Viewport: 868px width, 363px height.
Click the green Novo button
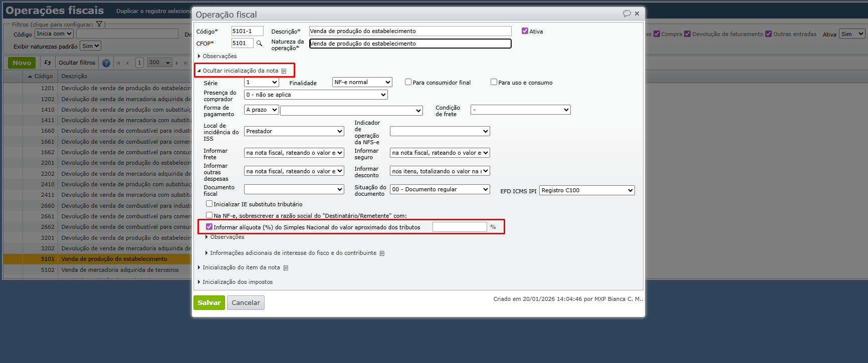[x=22, y=63]
